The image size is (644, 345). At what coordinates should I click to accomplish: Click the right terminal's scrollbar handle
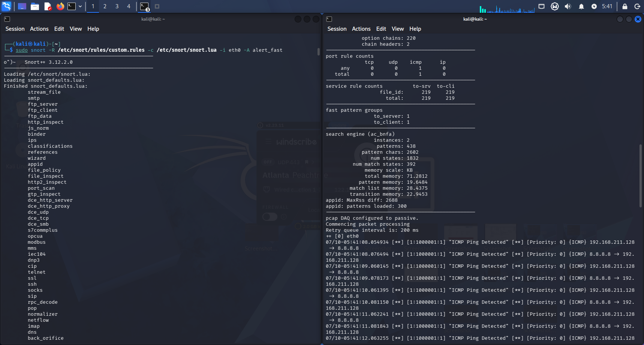click(641, 176)
